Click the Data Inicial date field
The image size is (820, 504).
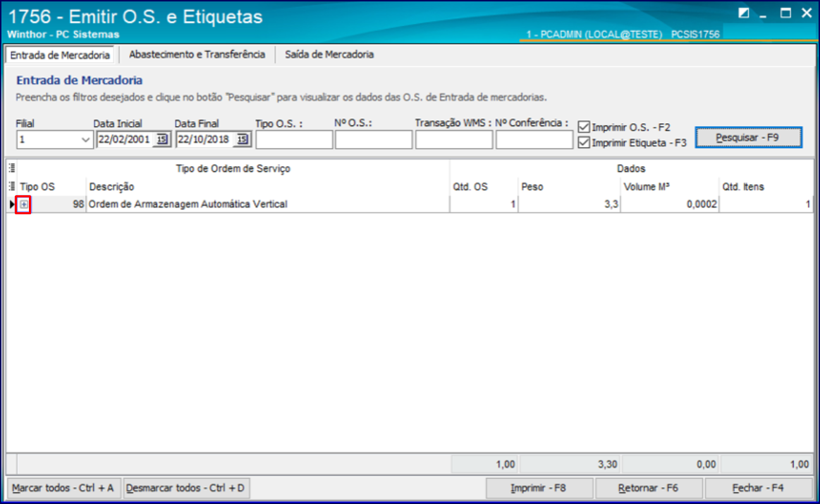(x=126, y=140)
